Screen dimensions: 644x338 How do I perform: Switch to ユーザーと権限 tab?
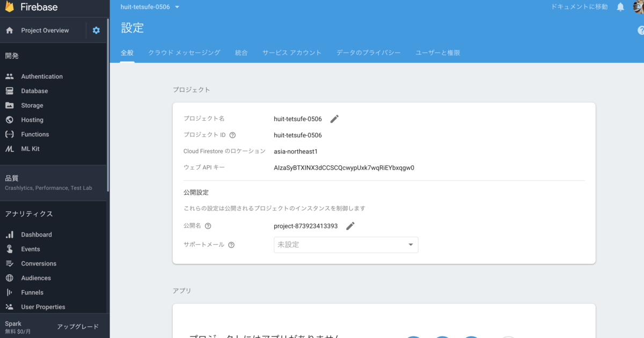coord(438,53)
